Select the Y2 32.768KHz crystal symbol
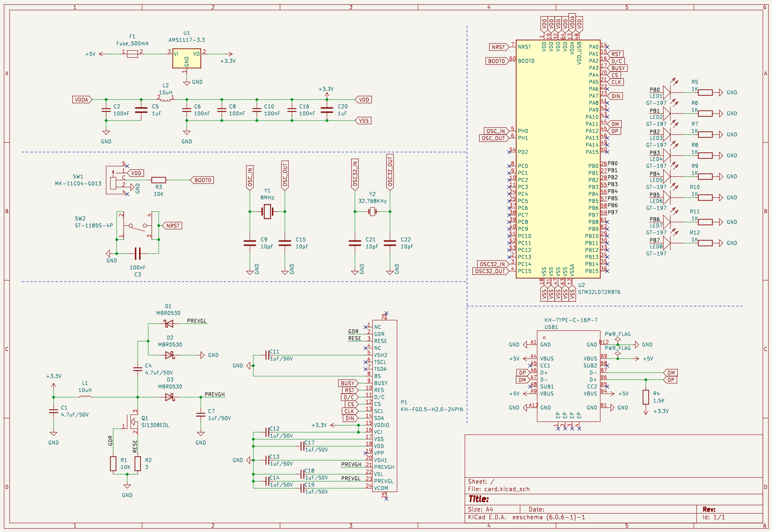 pyautogui.click(x=372, y=212)
